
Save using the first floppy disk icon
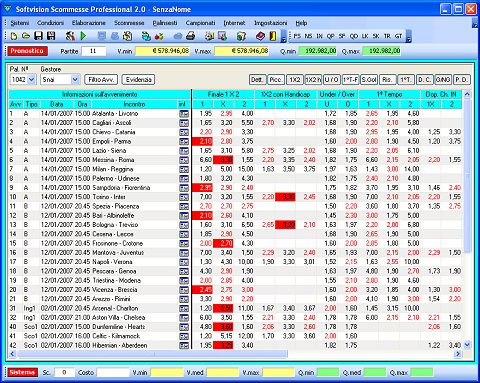pos(39,36)
